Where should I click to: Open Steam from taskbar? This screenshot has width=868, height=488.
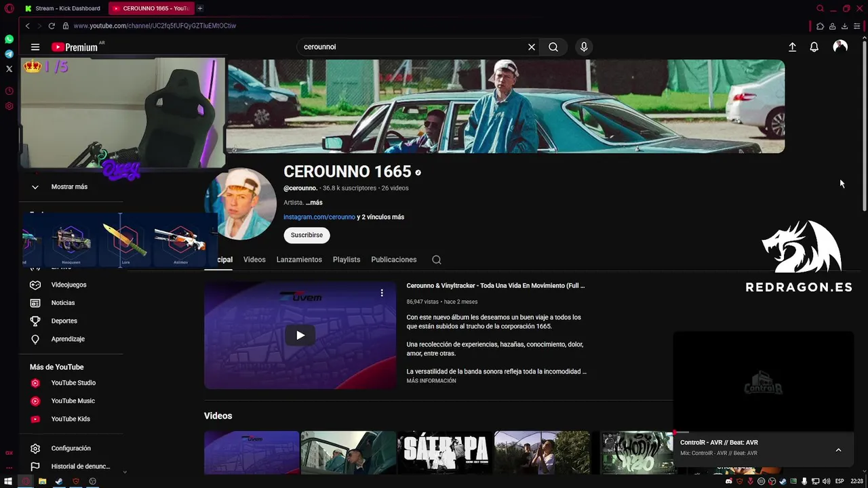[59, 481]
